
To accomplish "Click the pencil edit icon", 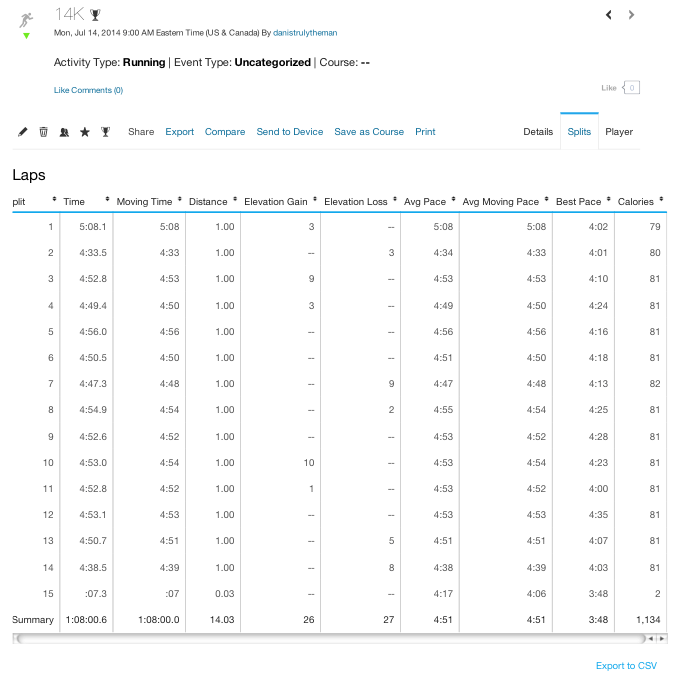I will pyautogui.click(x=23, y=132).
